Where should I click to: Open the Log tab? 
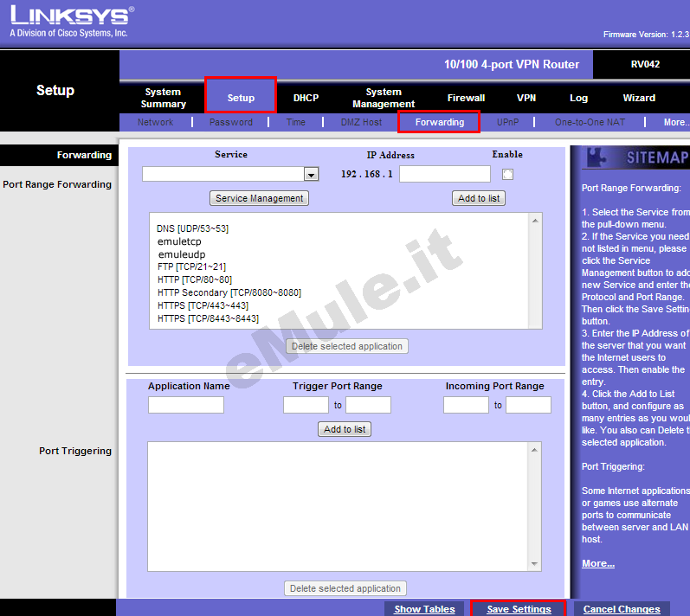[x=578, y=98]
